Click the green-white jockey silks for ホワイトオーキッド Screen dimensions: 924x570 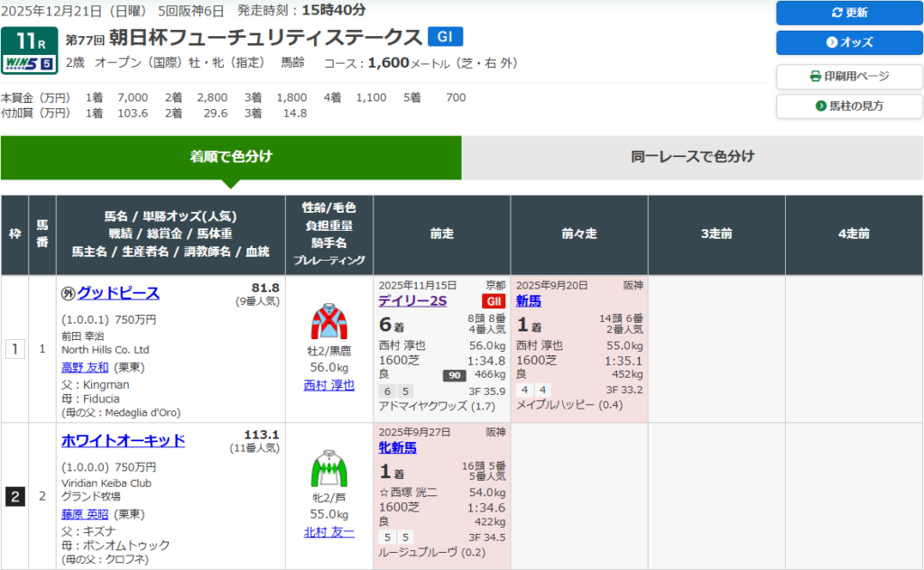point(329,469)
